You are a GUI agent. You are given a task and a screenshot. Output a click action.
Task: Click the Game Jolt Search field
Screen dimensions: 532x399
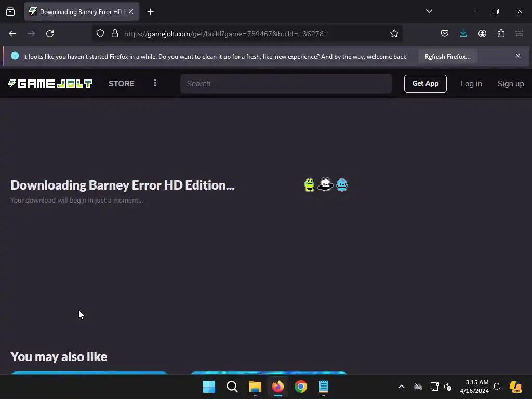click(x=286, y=84)
